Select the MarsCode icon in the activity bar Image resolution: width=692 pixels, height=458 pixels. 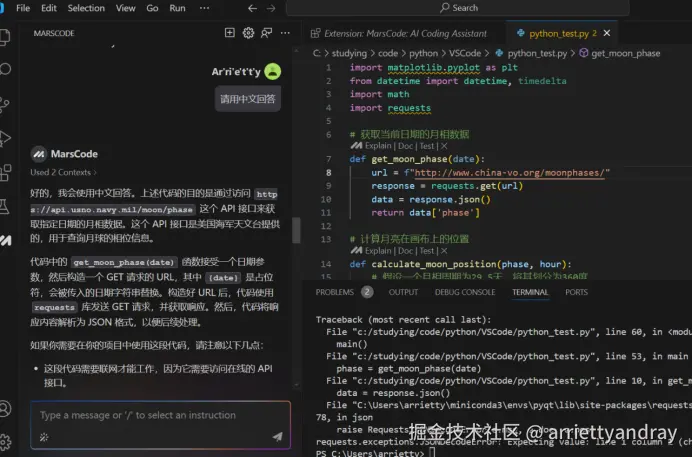point(6,240)
